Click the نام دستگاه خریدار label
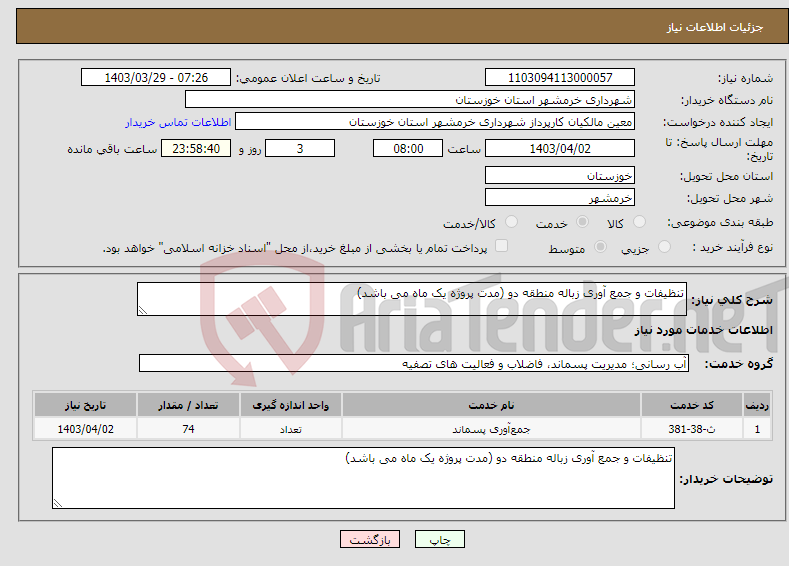 (727, 100)
